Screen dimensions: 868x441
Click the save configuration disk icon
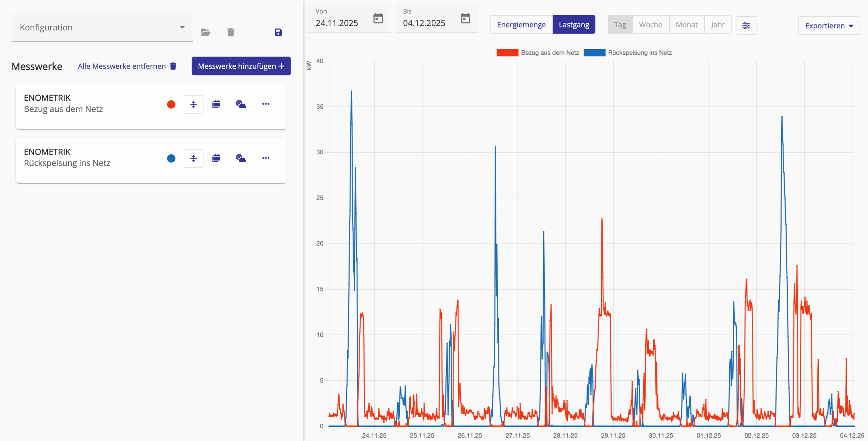[278, 32]
